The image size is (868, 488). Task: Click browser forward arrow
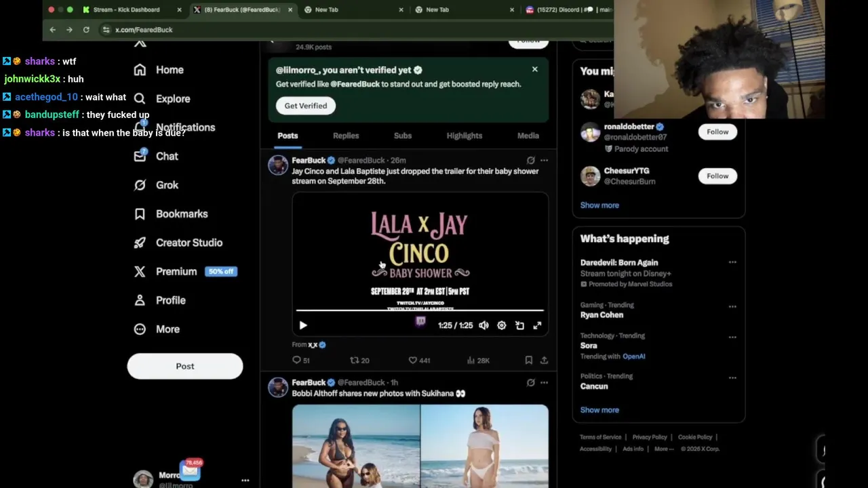pyautogui.click(x=69, y=30)
